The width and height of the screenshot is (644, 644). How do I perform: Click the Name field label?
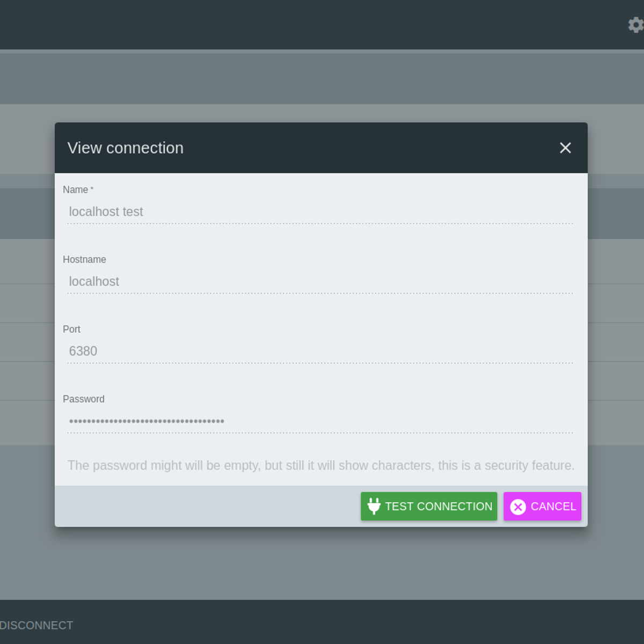coord(76,190)
